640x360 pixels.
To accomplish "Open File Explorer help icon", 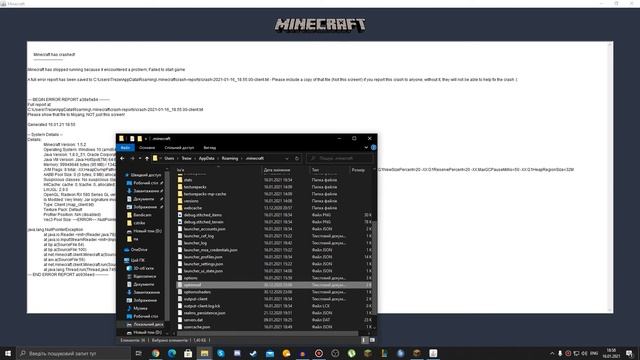I will point(373,147).
